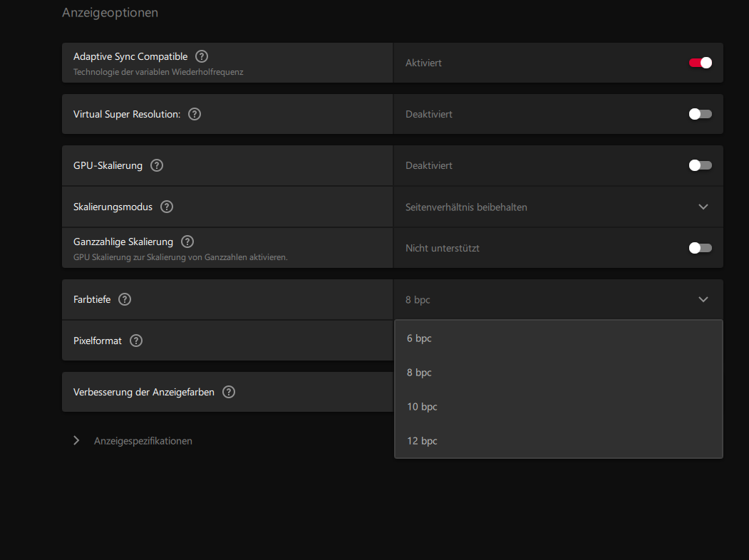Turn on the GPU-Skalierung toggle
Viewport: 749px width, 560px height.
click(700, 165)
